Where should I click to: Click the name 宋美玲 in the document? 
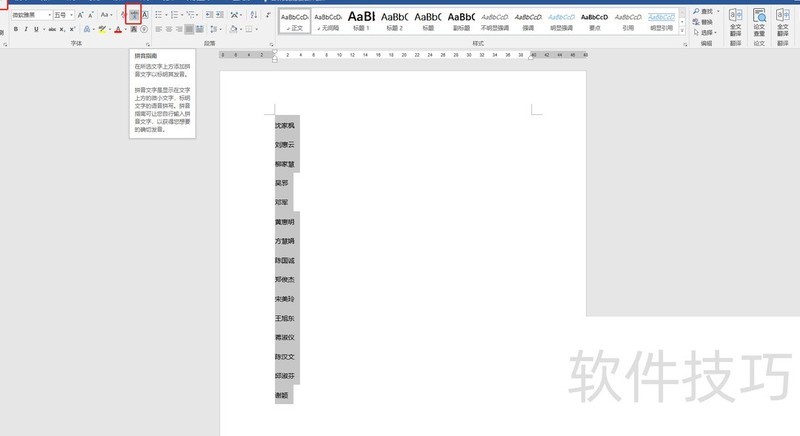pos(285,299)
